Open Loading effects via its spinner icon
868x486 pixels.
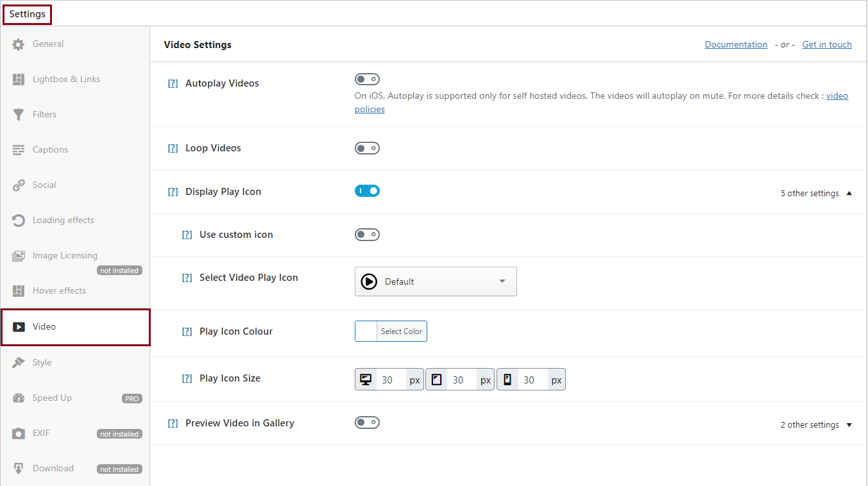point(19,221)
